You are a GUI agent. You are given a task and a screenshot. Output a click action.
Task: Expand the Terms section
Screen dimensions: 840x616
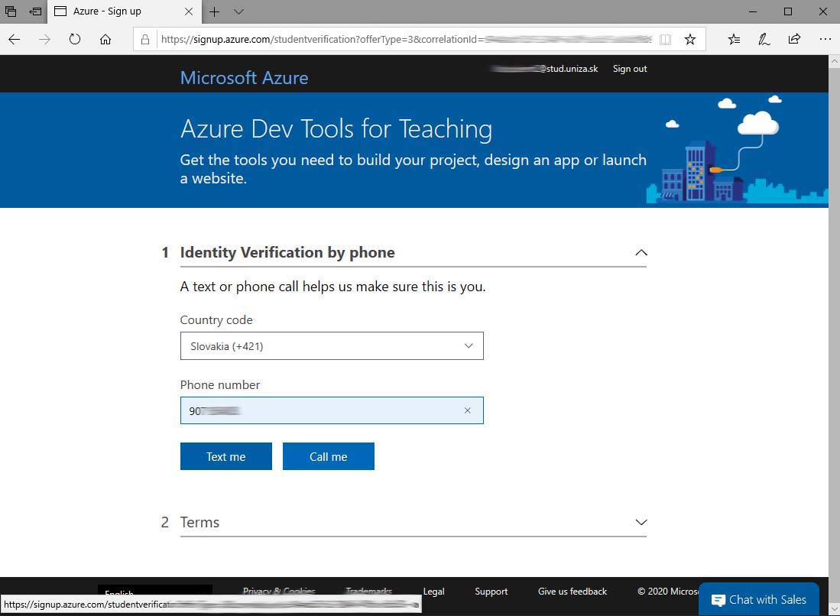(x=641, y=522)
